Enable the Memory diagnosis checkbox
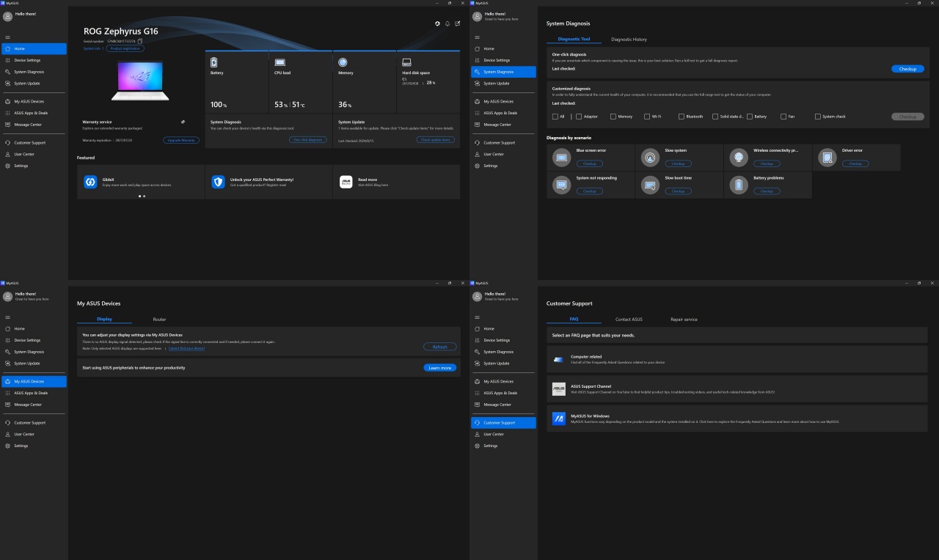This screenshot has width=939, height=560. (x=613, y=117)
